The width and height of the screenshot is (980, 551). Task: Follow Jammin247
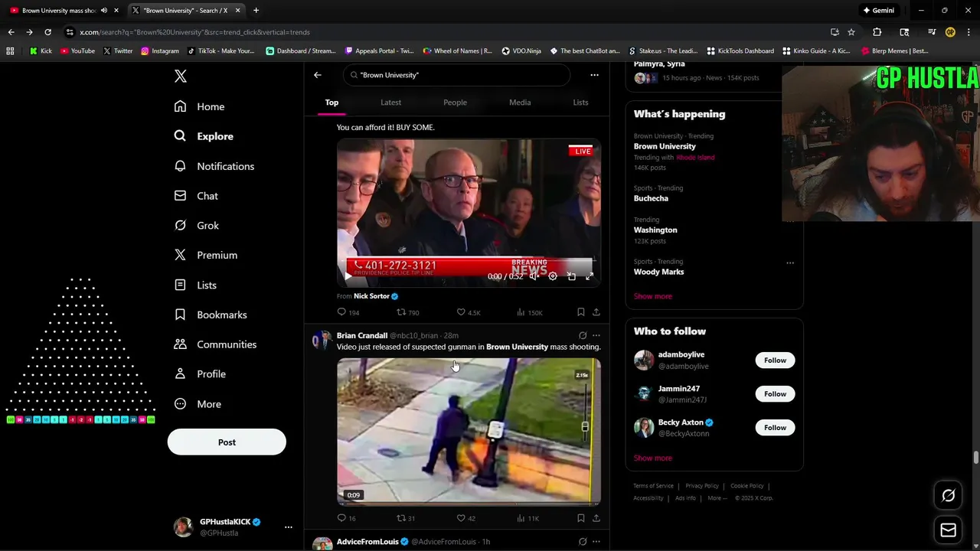tap(775, 394)
